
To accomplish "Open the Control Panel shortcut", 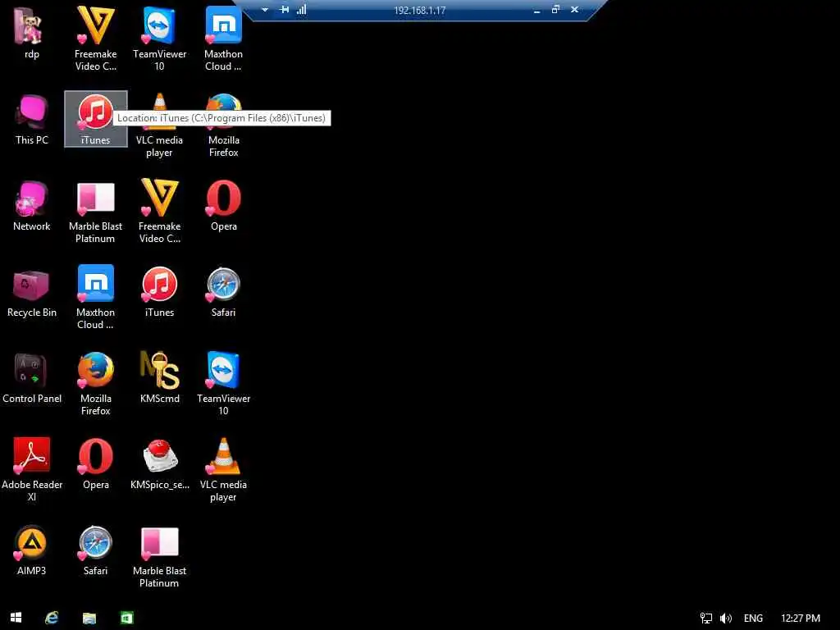I will [32, 378].
